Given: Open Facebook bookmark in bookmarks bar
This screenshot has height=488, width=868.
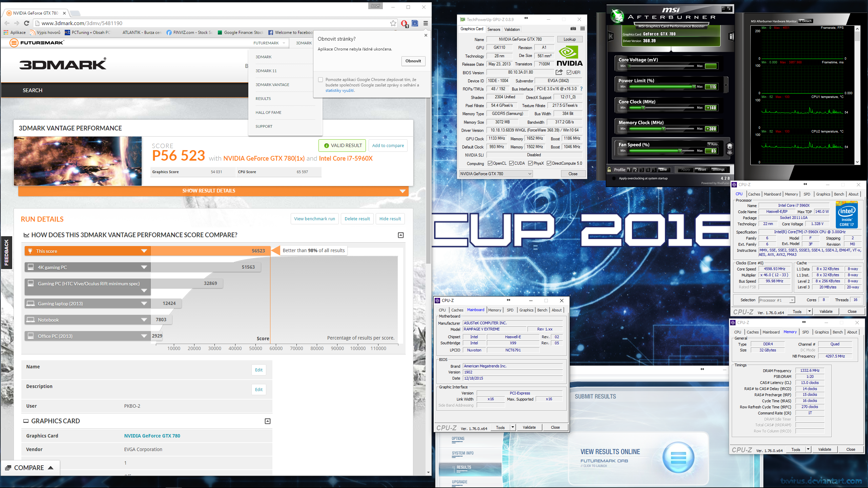Looking at the screenshot, I should [x=290, y=33].
